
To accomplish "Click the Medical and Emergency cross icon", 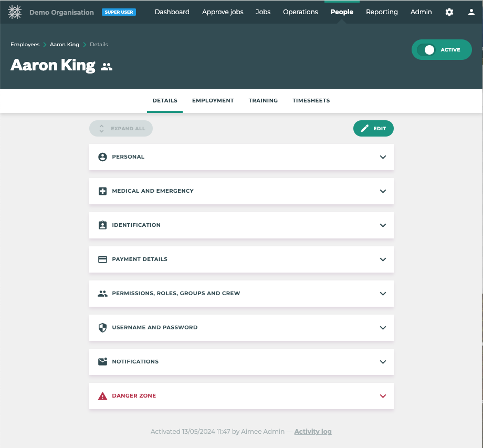I will click(x=102, y=191).
